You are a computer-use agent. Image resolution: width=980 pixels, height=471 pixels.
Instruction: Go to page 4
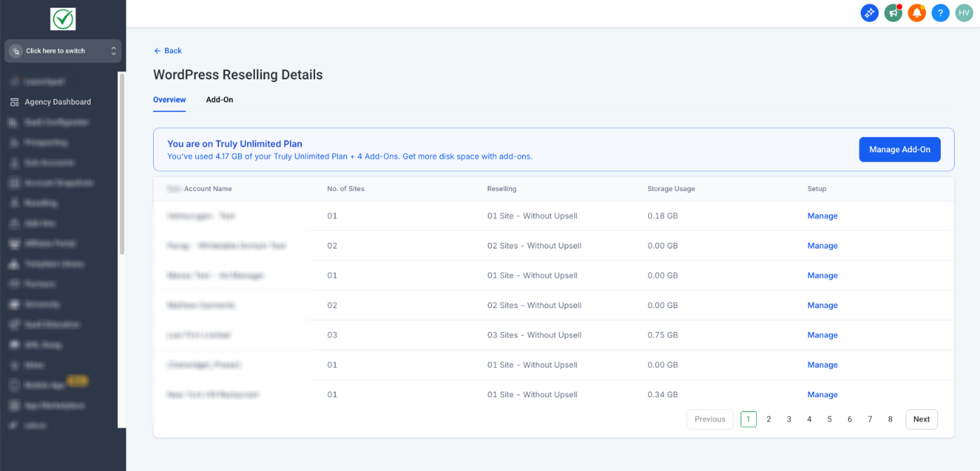pos(809,419)
